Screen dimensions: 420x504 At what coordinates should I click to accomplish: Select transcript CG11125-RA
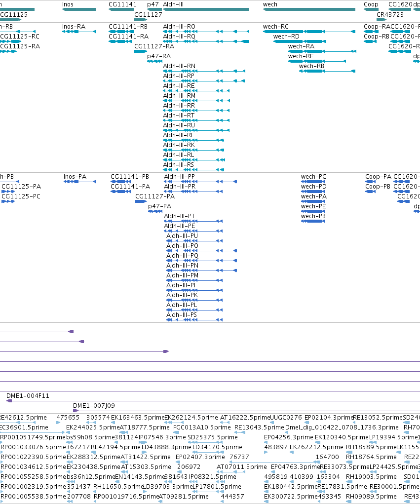20,46
